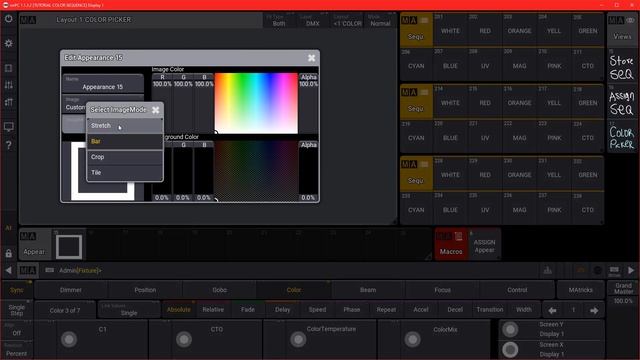Click the window layout icon in the sidebar
640x360 pixels.
[x=9, y=68]
